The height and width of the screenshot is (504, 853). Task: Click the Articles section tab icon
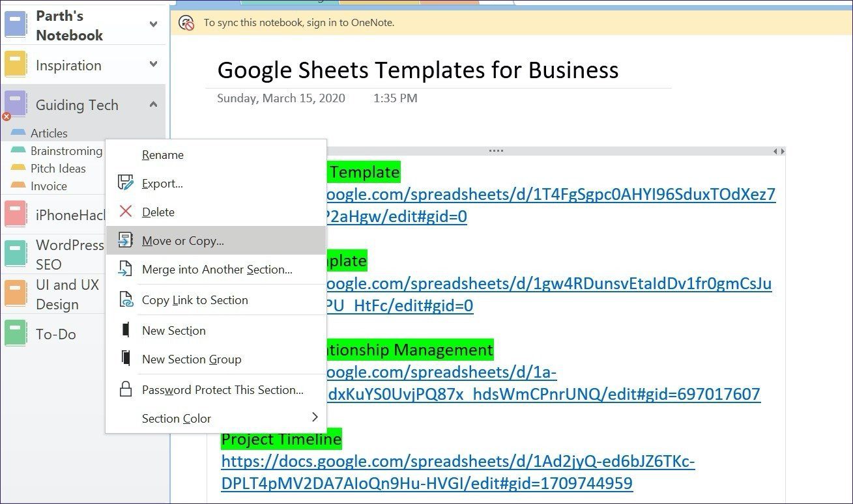point(18,133)
